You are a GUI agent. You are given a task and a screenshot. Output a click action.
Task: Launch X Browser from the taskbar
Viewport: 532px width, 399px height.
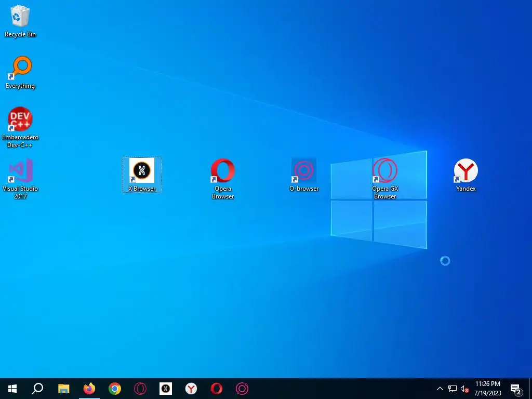pos(166,389)
